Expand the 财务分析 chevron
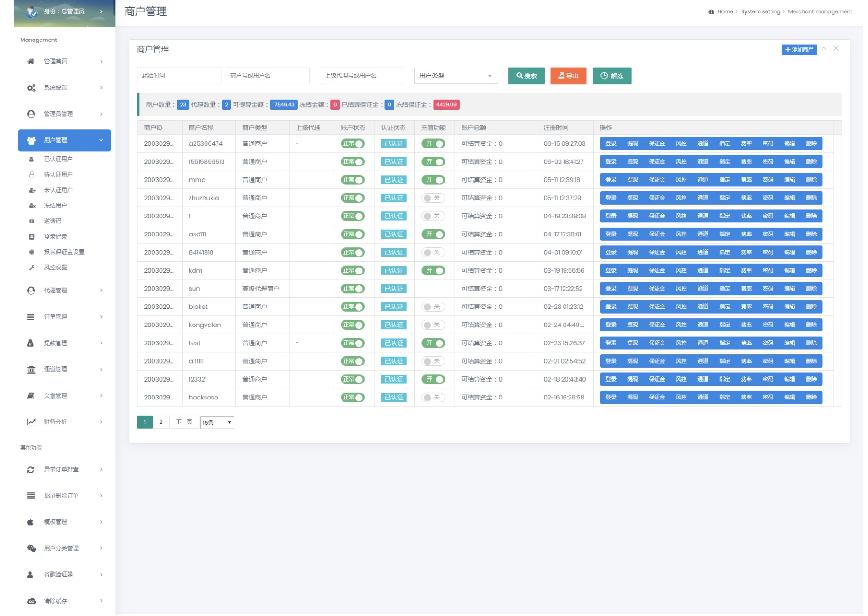868x616 pixels. 101,422
